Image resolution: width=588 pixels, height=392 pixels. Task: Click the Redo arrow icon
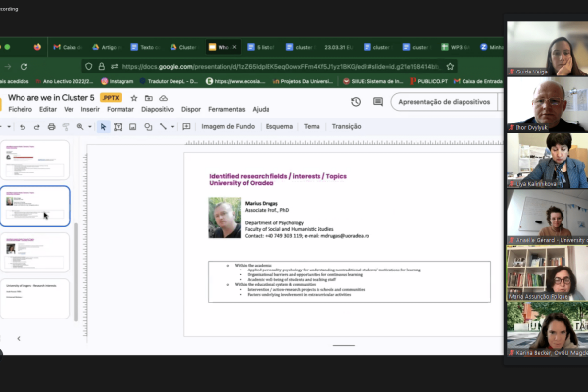pos(37,127)
